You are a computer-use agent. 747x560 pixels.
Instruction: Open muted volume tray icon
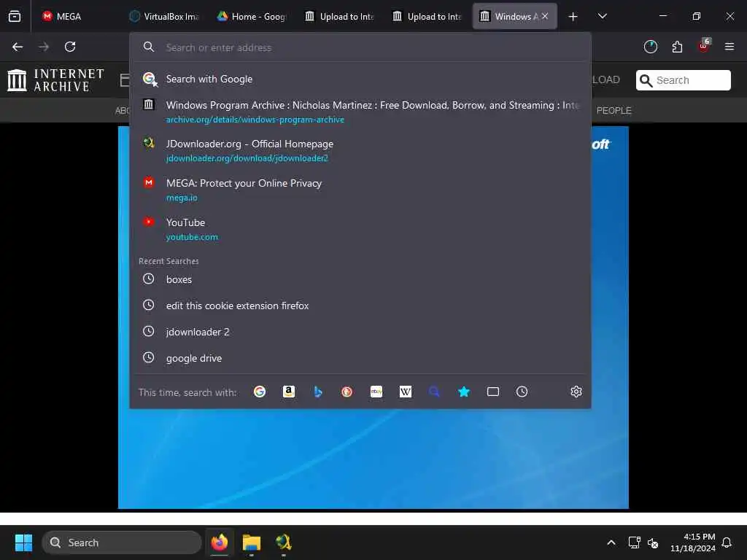pos(653,542)
